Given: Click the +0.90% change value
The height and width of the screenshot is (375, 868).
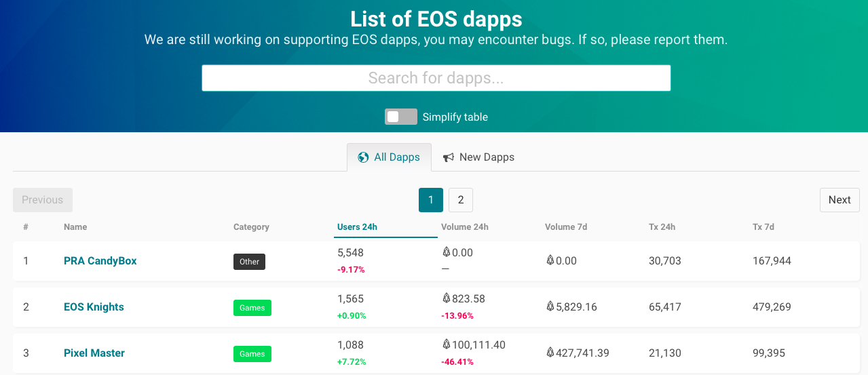Looking at the screenshot, I should click(352, 316).
